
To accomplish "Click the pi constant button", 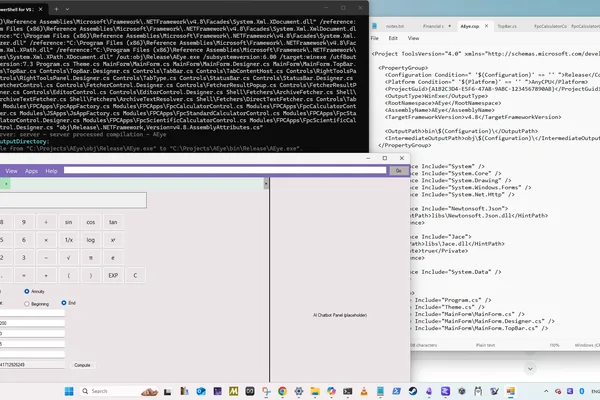I will [x=91, y=258].
